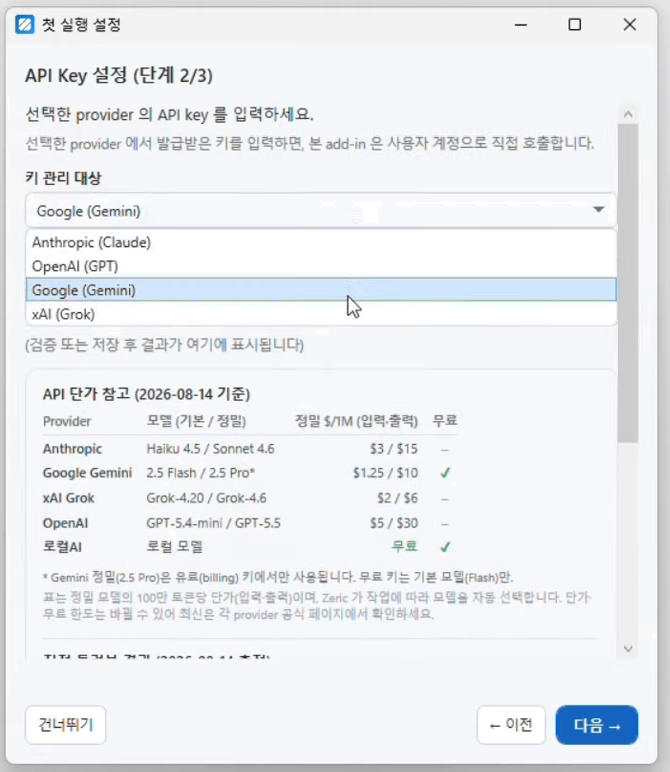Click the 2.5 Flash / 2.5 Pro* cell
The width and height of the screenshot is (670, 772).
200,473
